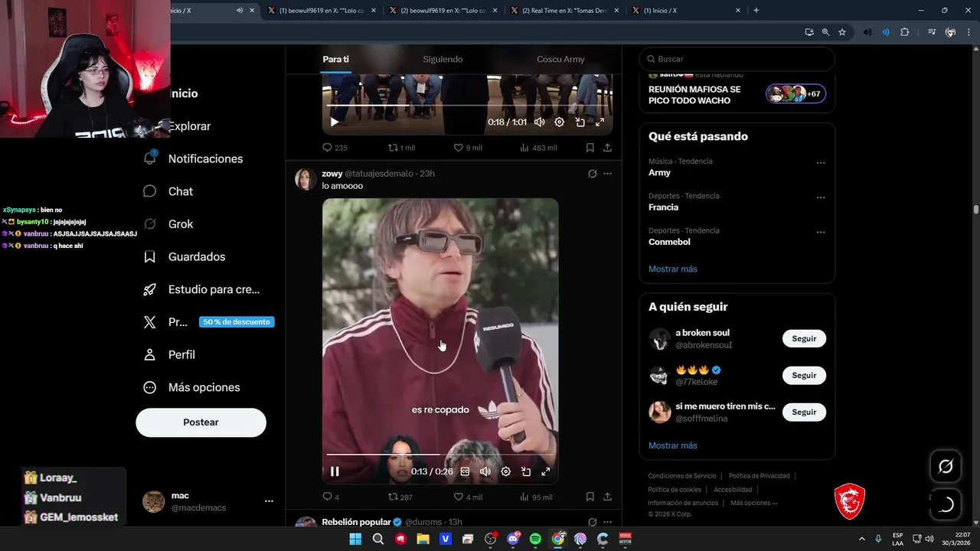
Task: Click Mostrar más under A quién seguir
Action: pyautogui.click(x=672, y=445)
